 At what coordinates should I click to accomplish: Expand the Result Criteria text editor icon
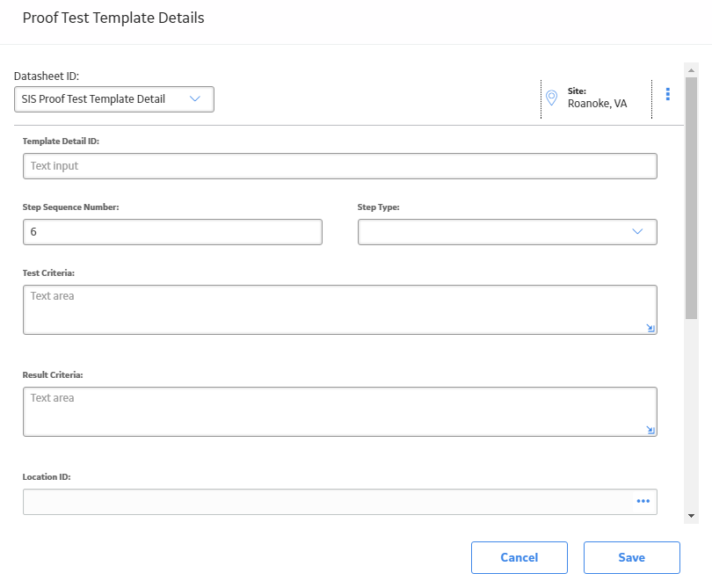point(650,430)
